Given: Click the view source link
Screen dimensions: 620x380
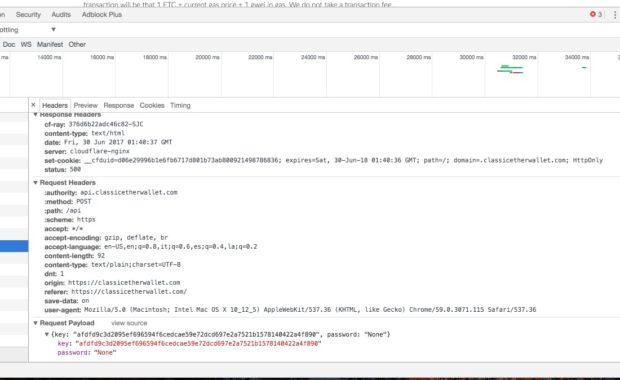Looking at the screenshot, I should click(x=129, y=323).
